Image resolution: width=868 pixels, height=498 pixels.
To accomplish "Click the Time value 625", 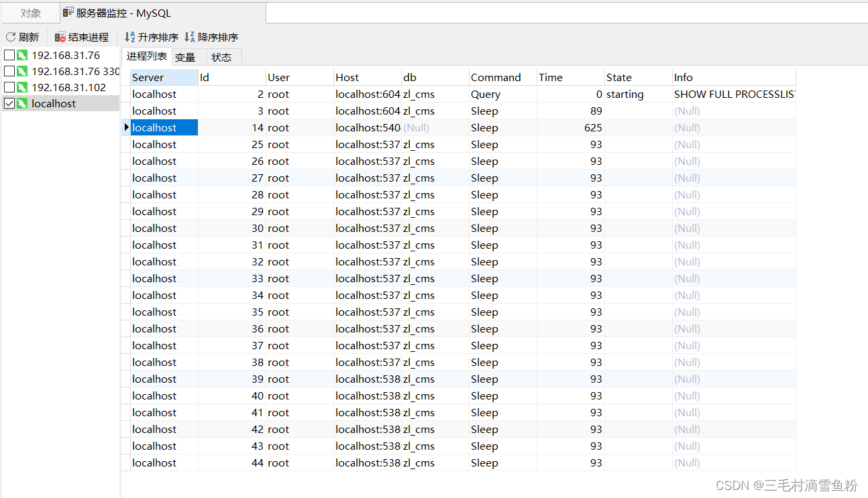I will [571, 128].
